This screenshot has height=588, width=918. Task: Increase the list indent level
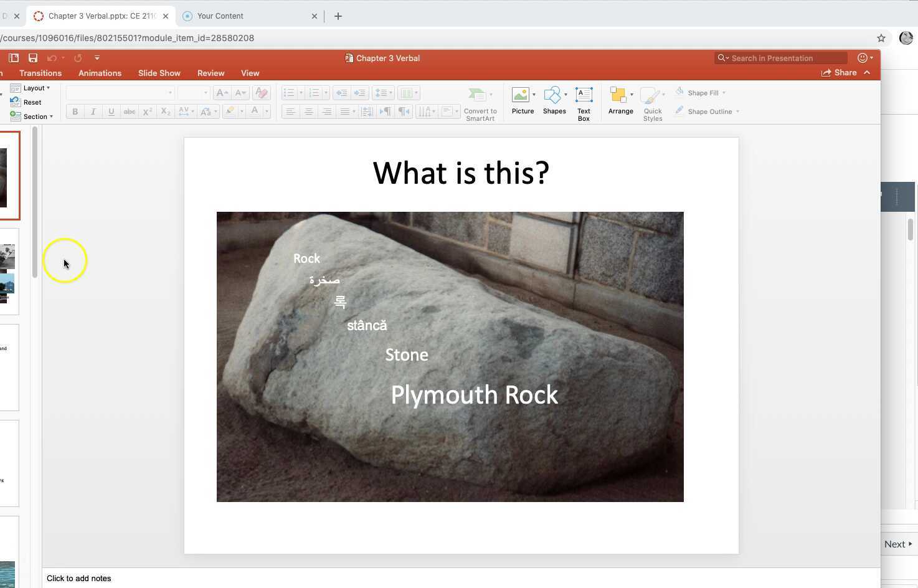[360, 93]
